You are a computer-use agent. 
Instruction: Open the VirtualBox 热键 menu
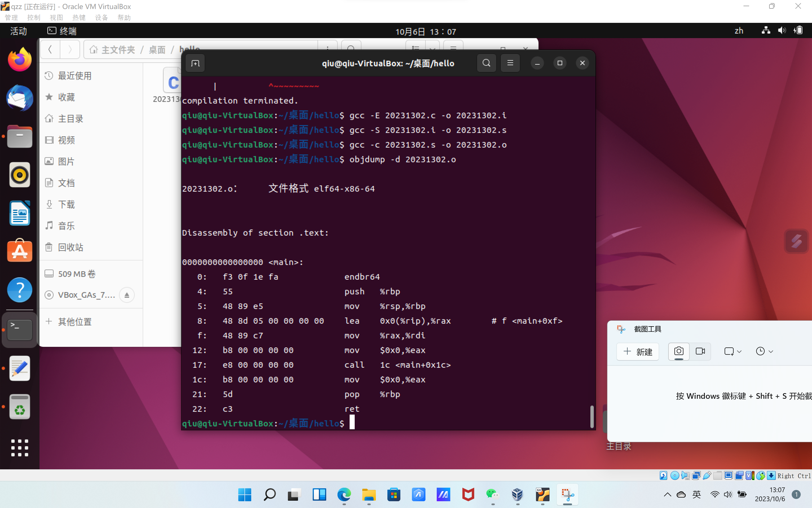[79, 17]
